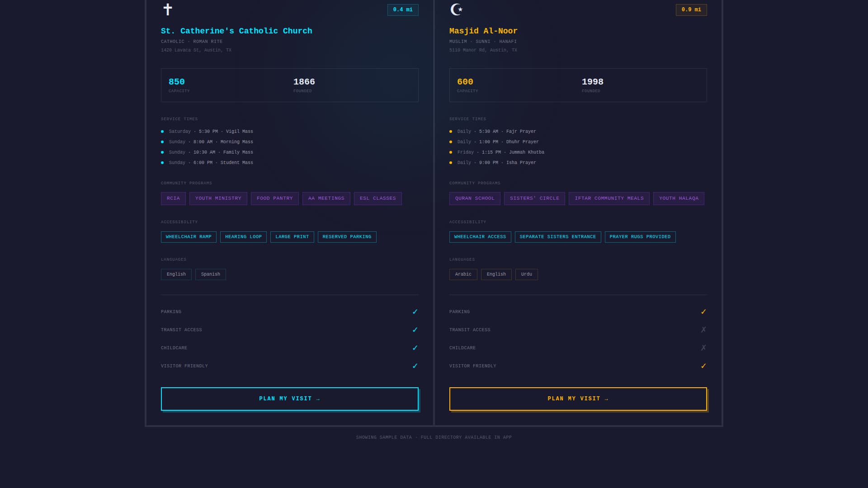Click the Transit Access X mark on Masjid Al-Noor card

pyautogui.click(x=703, y=330)
